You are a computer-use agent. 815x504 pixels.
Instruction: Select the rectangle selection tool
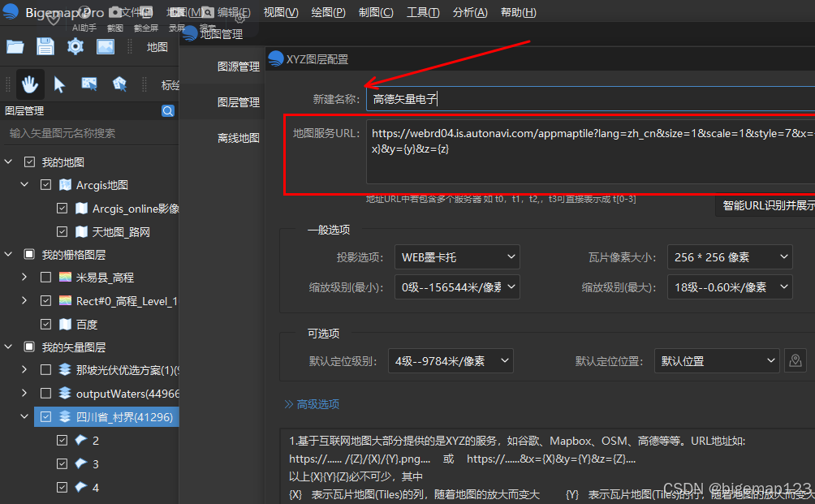click(x=88, y=84)
